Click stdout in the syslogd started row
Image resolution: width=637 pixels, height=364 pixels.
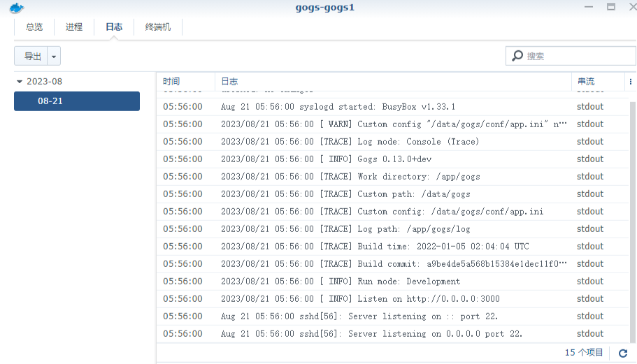[x=590, y=107]
